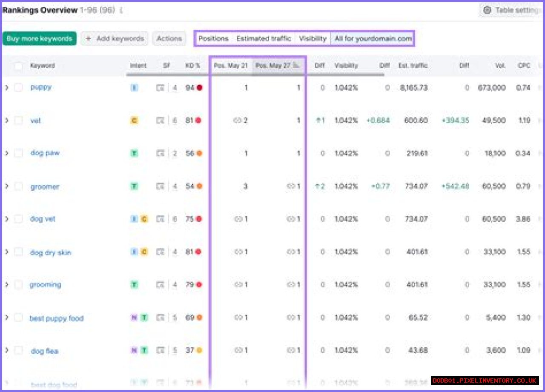Viewport: 545px width, 392px height.
Task: Sort by the Pos. May 21 column header
Action: (x=231, y=66)
